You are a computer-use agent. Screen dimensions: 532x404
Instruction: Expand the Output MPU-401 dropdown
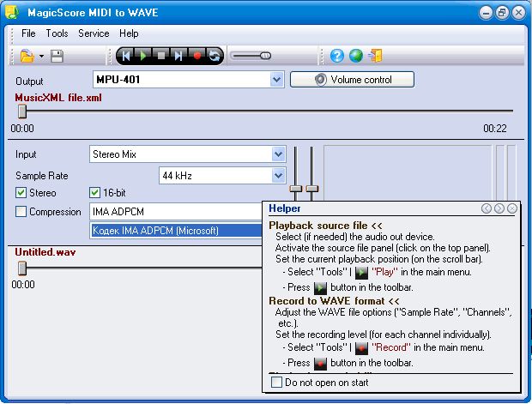(x=276, y=80)
